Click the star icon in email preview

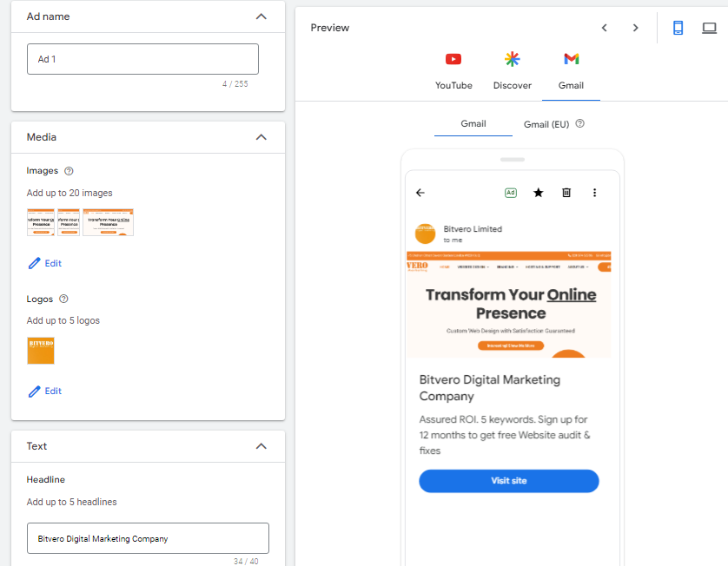click(x=538, y=193)
